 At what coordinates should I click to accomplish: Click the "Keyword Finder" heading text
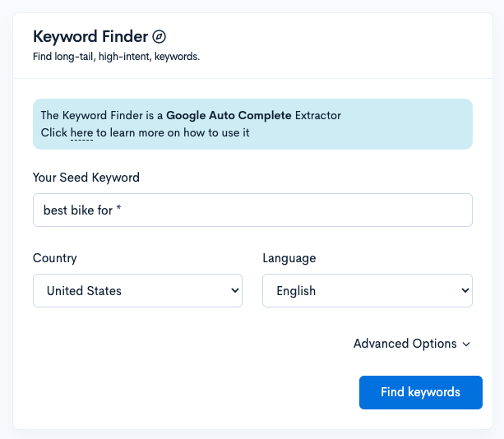(x=90, y=37)
